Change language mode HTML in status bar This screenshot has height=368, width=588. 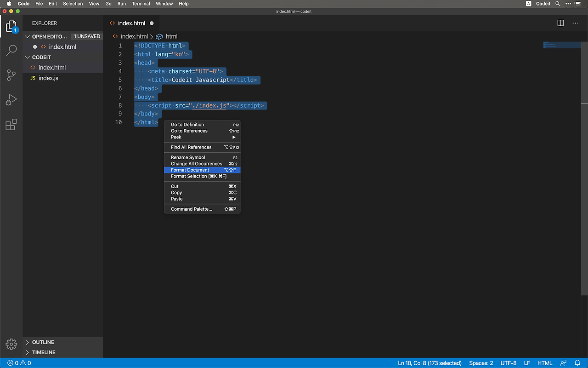[545, 363]
